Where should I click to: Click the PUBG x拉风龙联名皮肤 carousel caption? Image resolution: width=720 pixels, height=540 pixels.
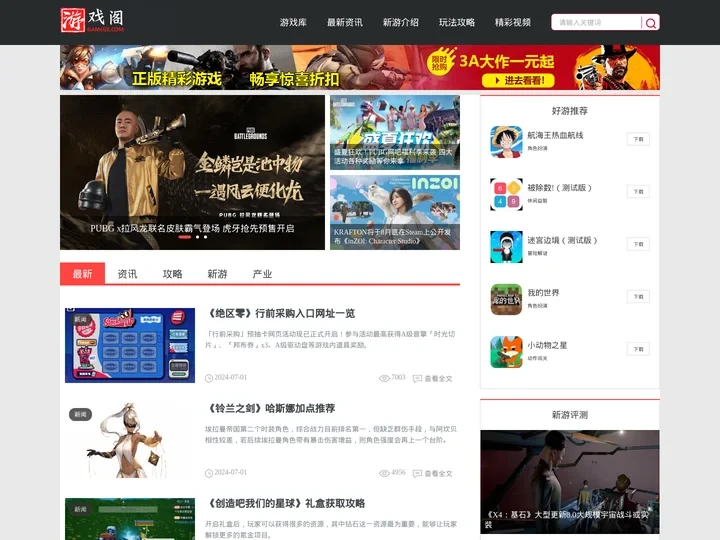tap(192, 228)
